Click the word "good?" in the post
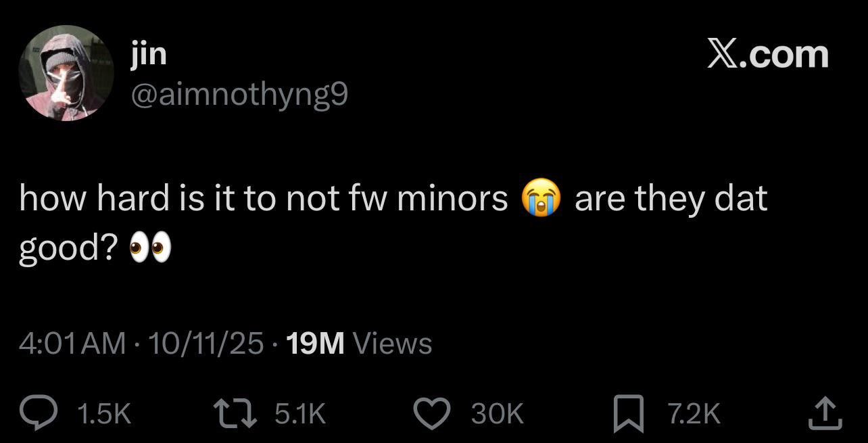Viewport: 868px width, 443px height. (68, 250)
